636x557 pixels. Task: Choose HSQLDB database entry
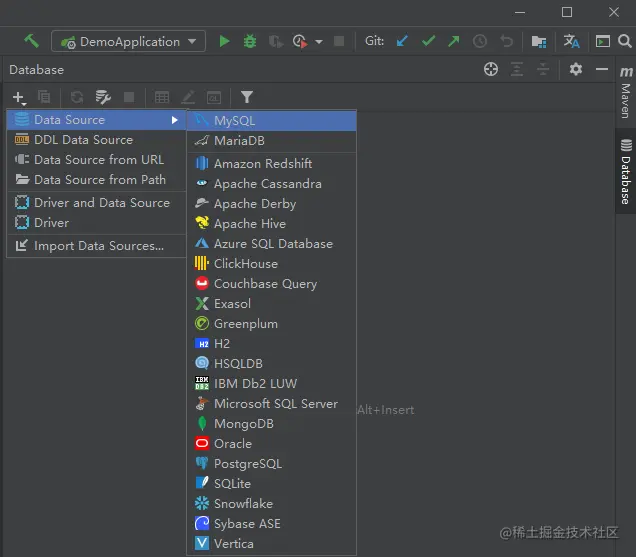272,363
